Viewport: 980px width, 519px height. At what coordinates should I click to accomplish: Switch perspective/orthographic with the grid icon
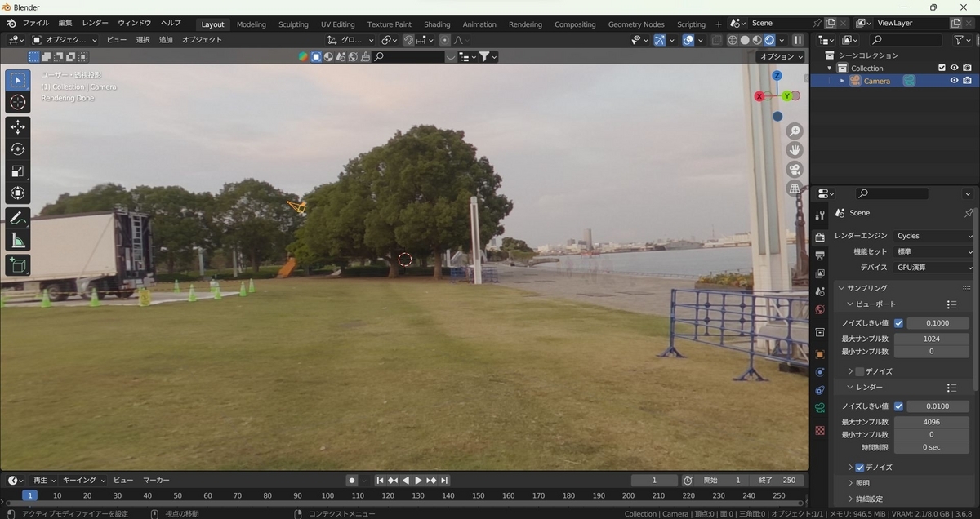795,189
